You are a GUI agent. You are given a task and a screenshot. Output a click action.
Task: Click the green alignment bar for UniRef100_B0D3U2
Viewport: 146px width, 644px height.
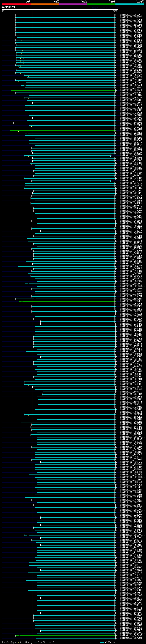(x=65, y=123)
